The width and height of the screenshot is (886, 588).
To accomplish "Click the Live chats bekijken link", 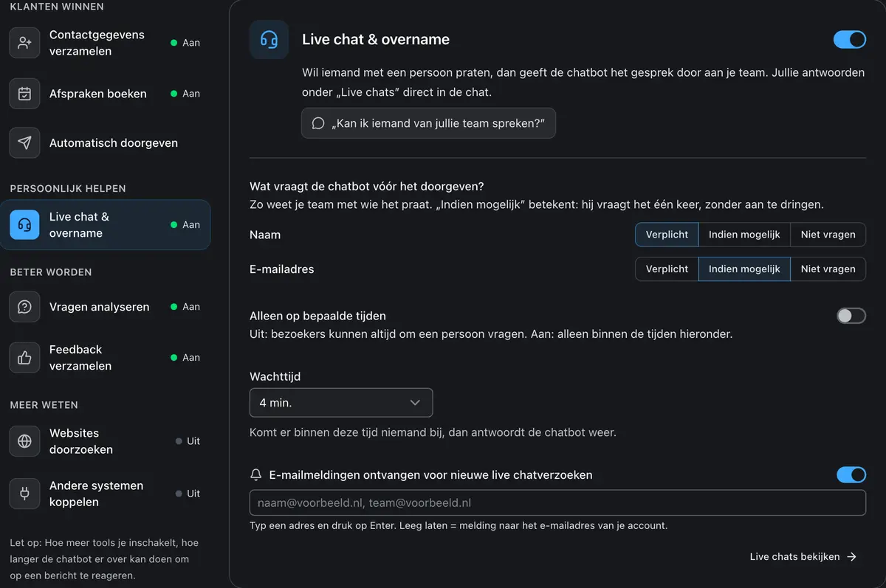I will pos(803,557).
